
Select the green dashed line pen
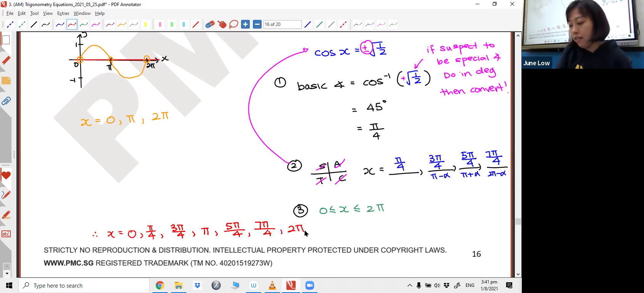pos(22,25)
